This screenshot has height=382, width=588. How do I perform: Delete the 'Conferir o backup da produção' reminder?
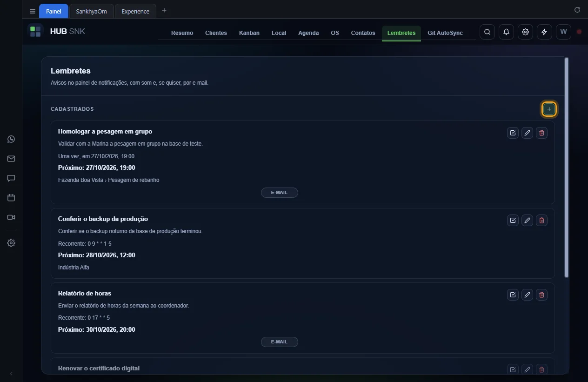coord(541,221)
